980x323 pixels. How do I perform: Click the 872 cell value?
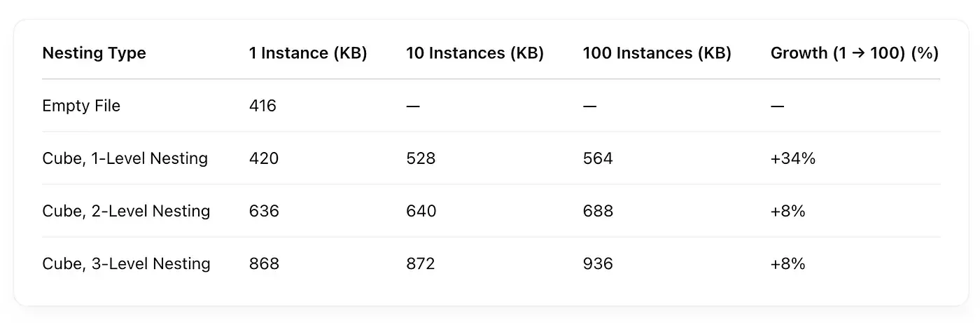(x=420, y=263)
